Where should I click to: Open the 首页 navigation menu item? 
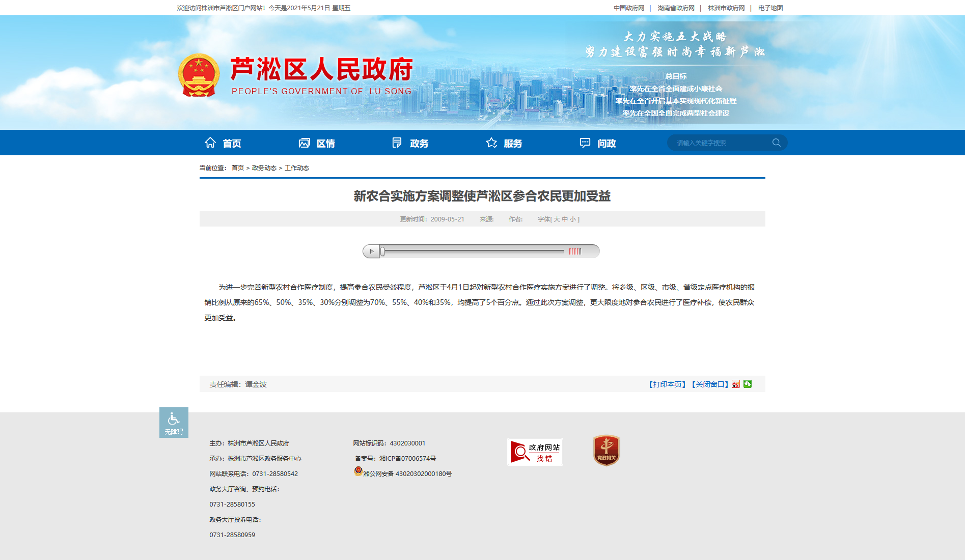click(223, 143)
